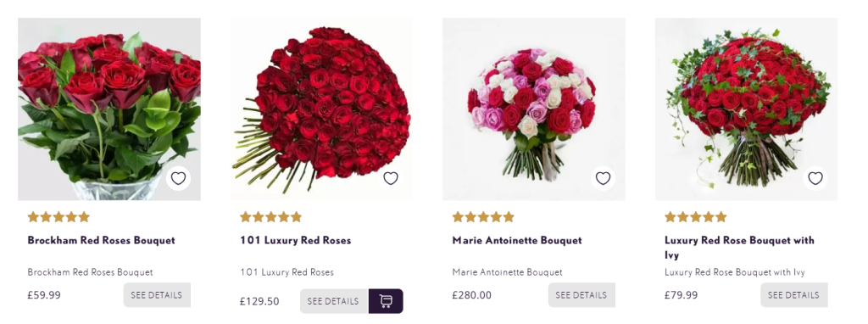Viewport: 868px width, 324px height.
Task: Open Marie Antoinette Bouquet product image
Action: coord(534,109)
